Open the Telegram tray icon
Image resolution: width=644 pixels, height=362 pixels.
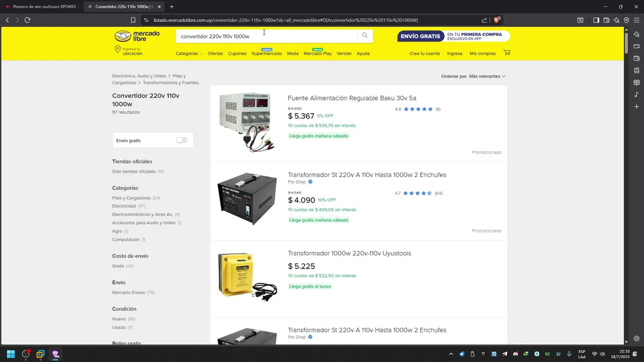point(505,354)
